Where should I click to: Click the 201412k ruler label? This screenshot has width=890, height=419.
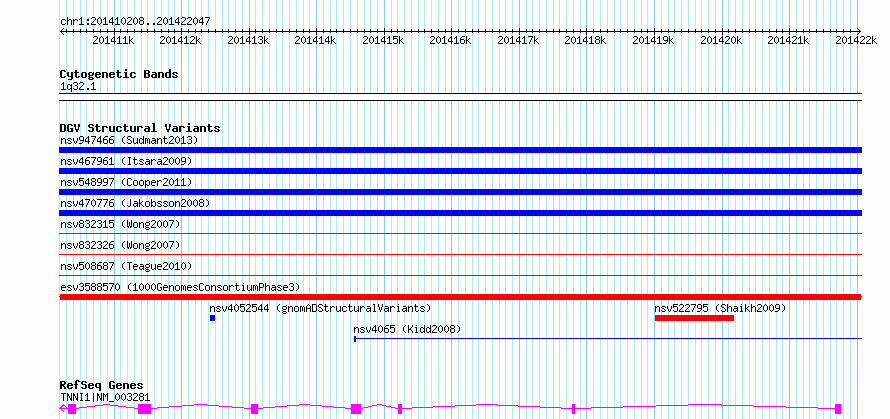pyautogui.click(x=180, y=40)
